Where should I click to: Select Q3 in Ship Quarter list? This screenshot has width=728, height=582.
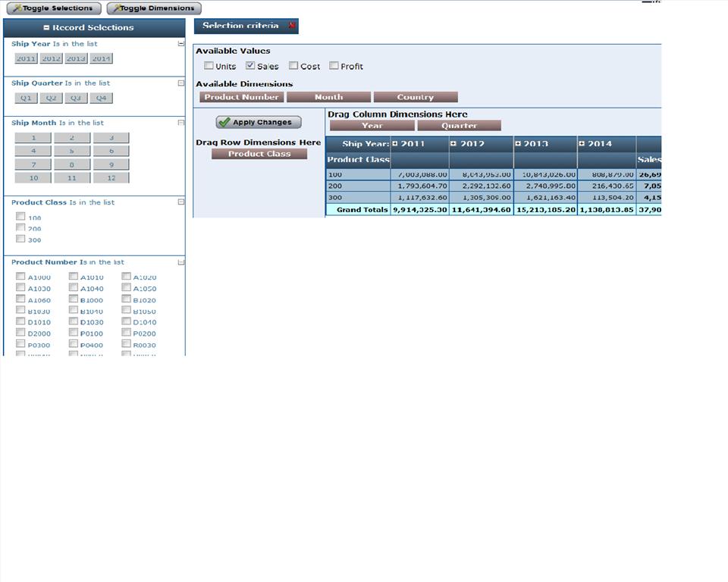tap(74, 98)
